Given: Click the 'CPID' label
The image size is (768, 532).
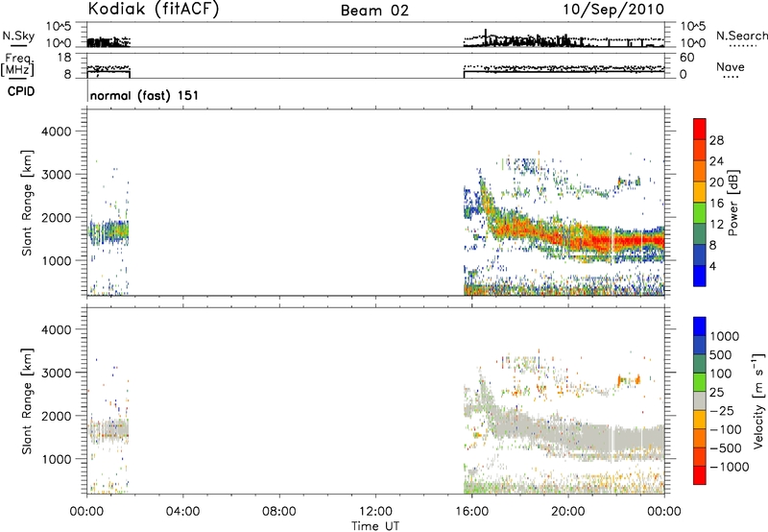Looking at the screenshot, I should coord(21,91).
